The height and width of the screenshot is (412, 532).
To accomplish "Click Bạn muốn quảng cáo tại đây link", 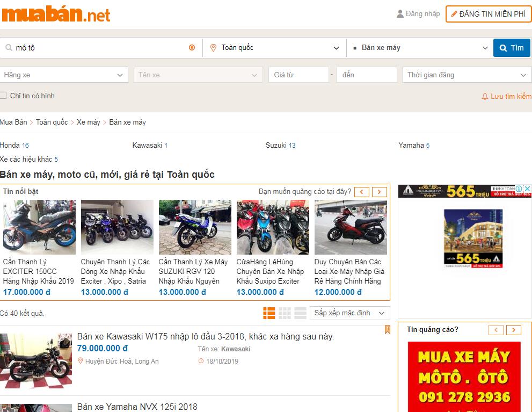I will tap(305, 191).
